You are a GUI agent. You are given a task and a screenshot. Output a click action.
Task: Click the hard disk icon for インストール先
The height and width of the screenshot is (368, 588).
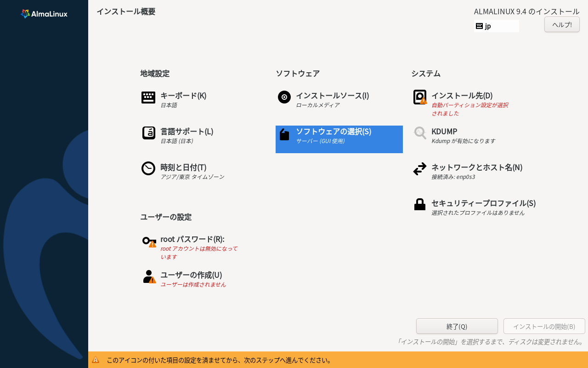click(420, 97)
